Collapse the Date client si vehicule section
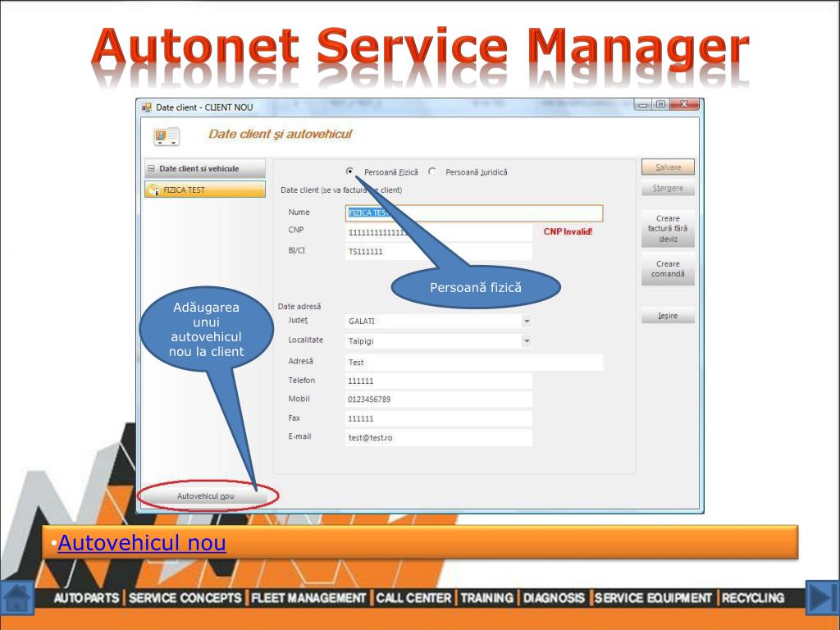 (152, 168)
